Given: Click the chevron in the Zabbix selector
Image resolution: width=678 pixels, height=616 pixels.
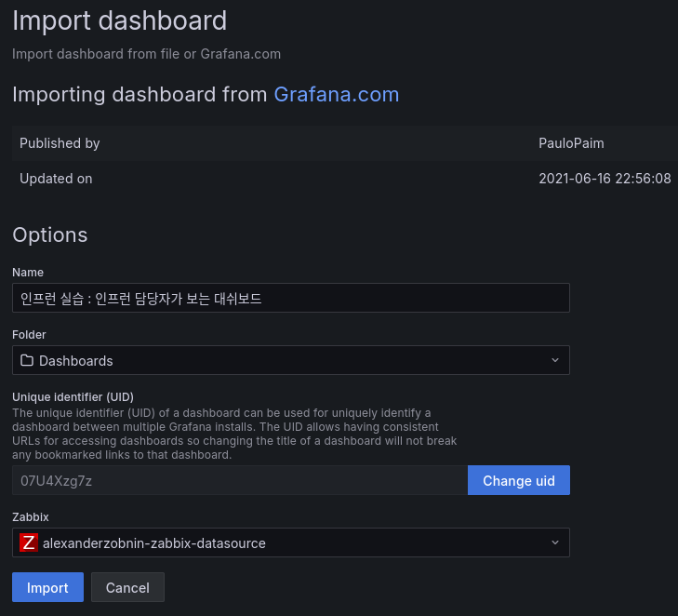Looking at the screenshot, I should 555,542.
